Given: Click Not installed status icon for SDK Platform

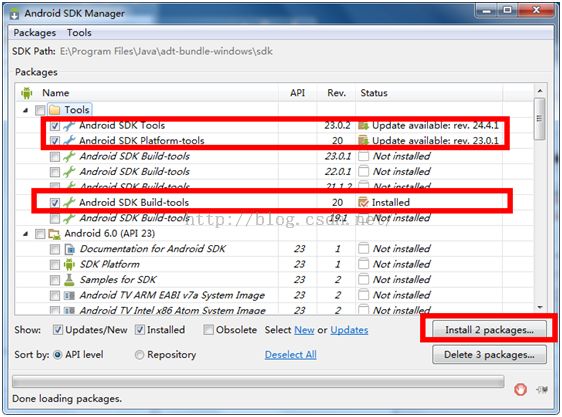Looking at the screenshot, I should [x=363, y=265].
